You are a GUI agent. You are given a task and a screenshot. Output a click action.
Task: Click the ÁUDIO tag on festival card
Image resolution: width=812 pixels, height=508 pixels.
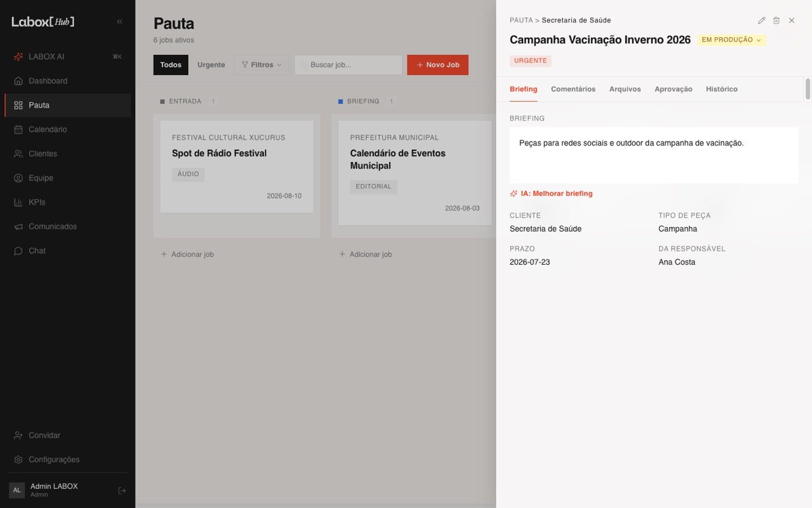188,174
